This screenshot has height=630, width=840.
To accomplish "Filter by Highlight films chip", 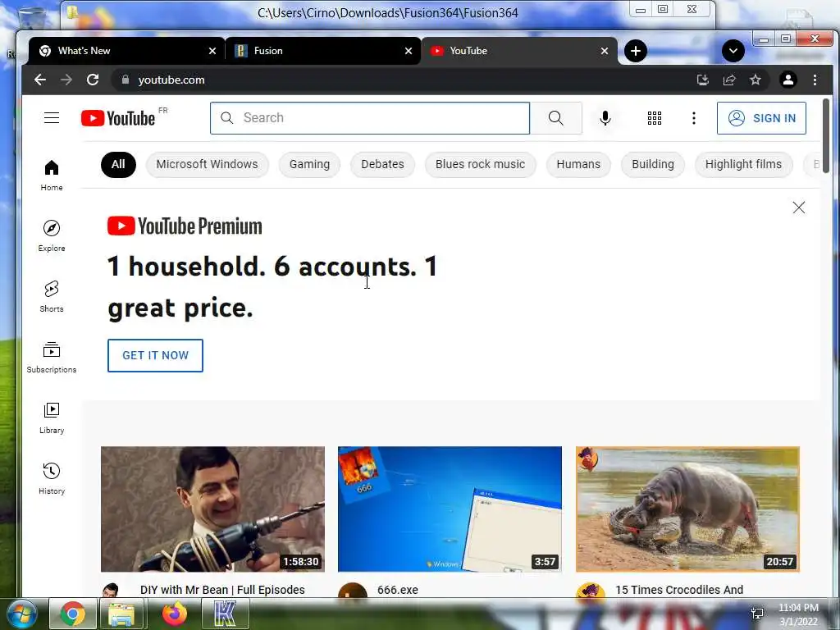I will pyautogui.click(x=743, y=164).
